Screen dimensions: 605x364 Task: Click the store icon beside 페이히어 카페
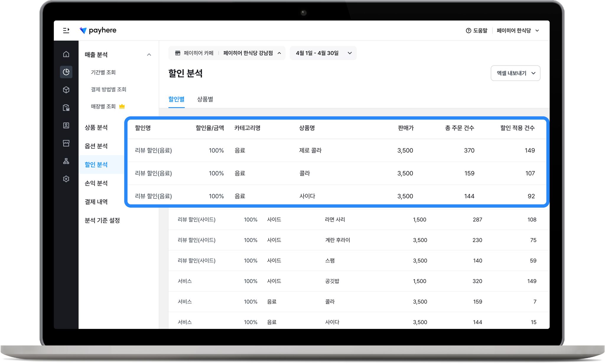coord(178,53)
